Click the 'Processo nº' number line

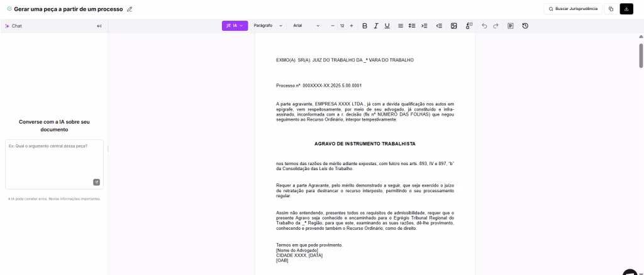pos(319,85)
